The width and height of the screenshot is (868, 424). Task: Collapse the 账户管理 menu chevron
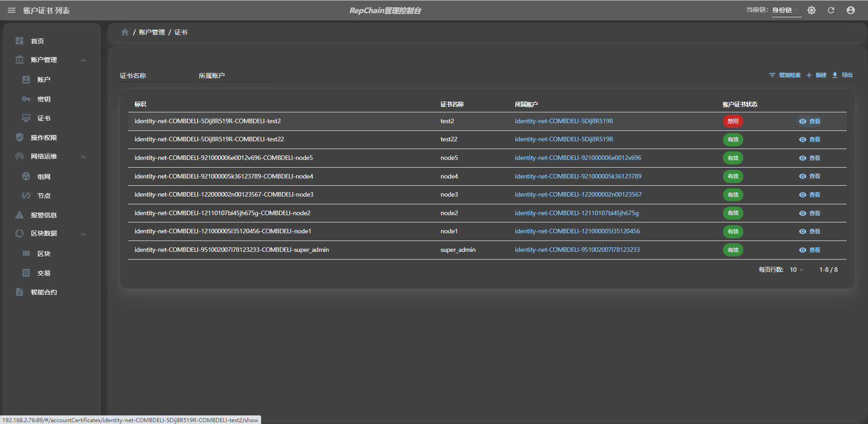pyautogui.click(x=83, y=60)
